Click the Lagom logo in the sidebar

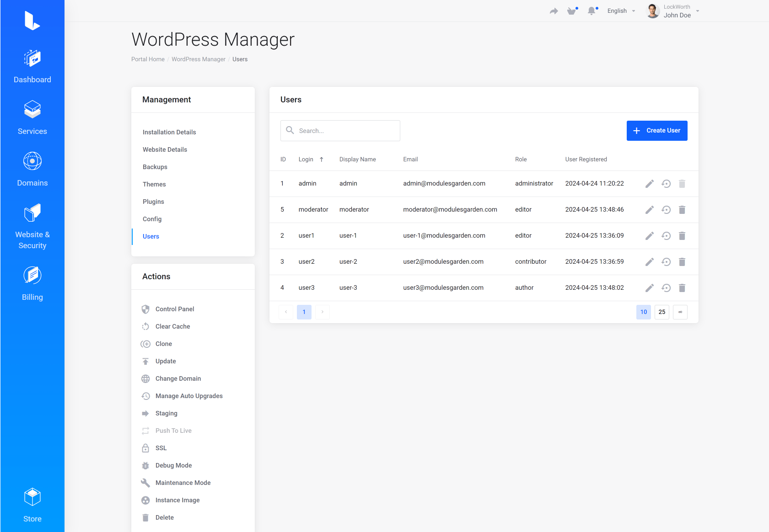[x=32, y=21]
